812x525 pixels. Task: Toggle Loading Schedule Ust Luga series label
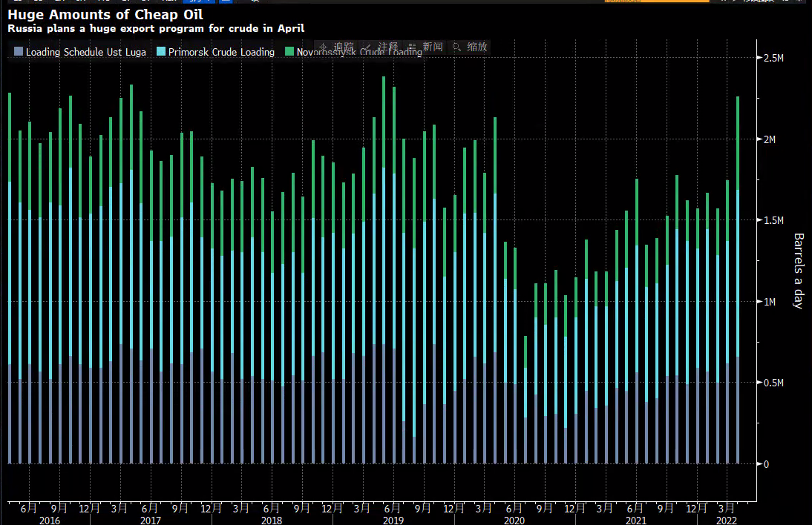85,52
